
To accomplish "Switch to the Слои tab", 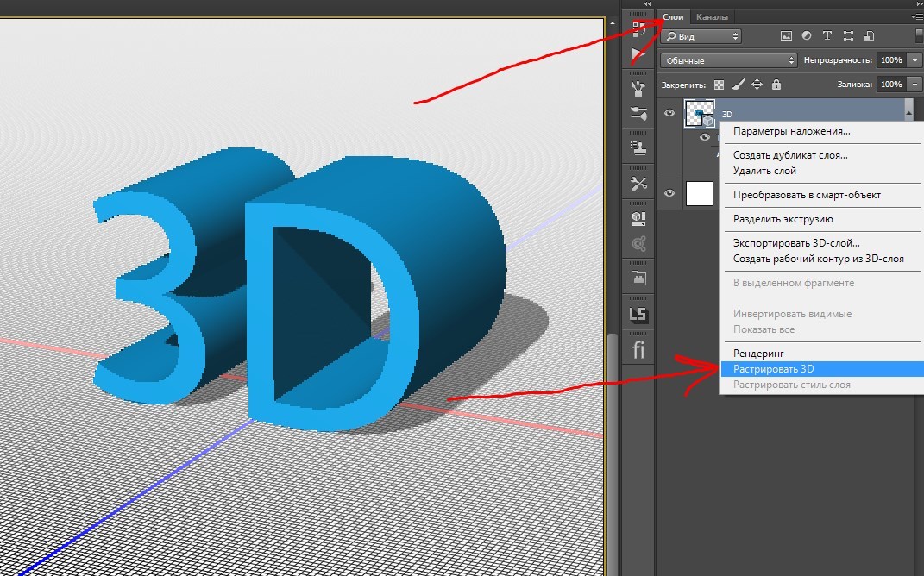I will 673,17.
